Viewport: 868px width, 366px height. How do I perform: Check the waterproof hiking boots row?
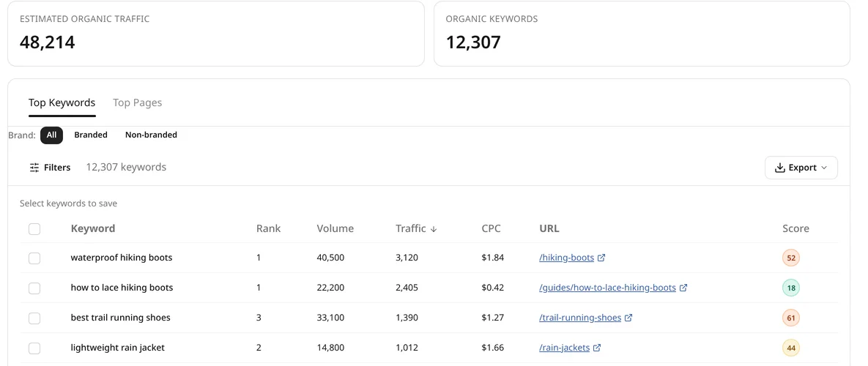pos(34,258)
